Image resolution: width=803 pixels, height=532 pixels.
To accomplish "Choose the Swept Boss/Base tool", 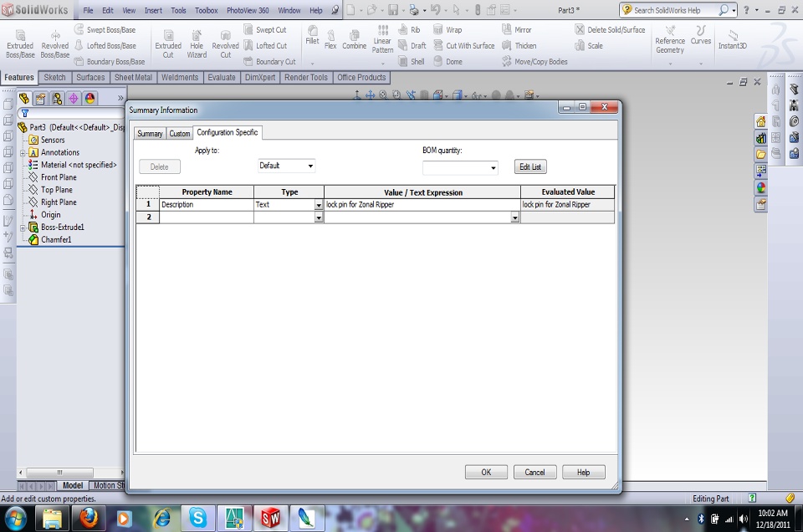I will click(105, 30).
